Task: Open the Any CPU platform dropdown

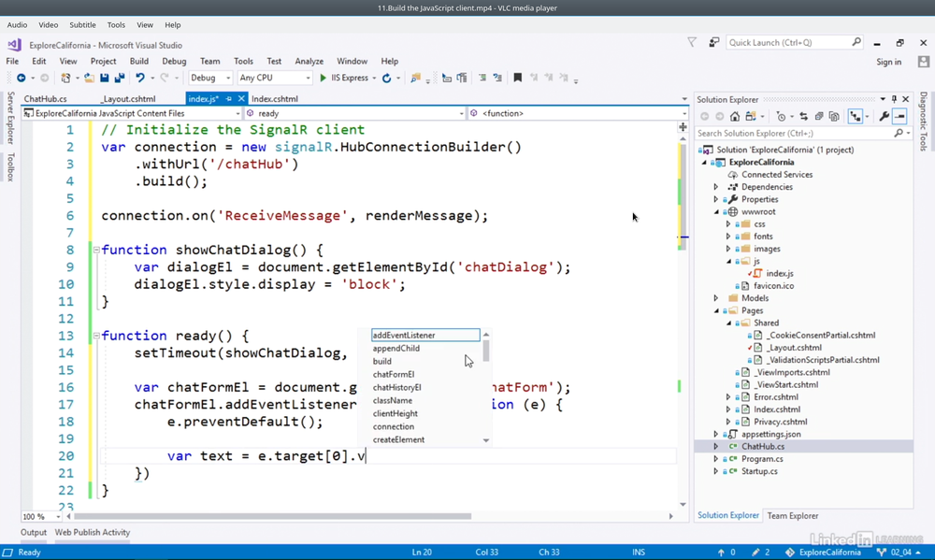Action: [x=274, y=79]
